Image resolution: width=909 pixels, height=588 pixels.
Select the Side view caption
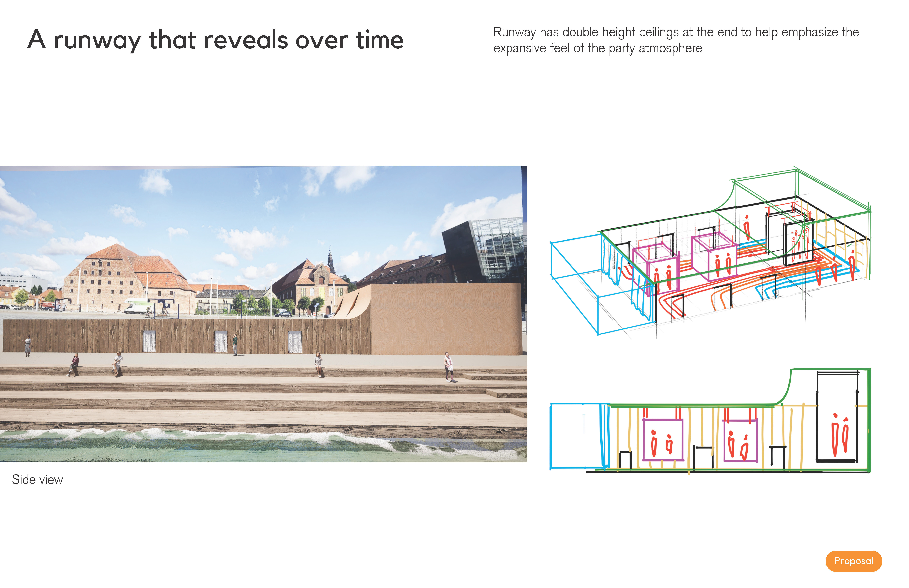point(37,480)
